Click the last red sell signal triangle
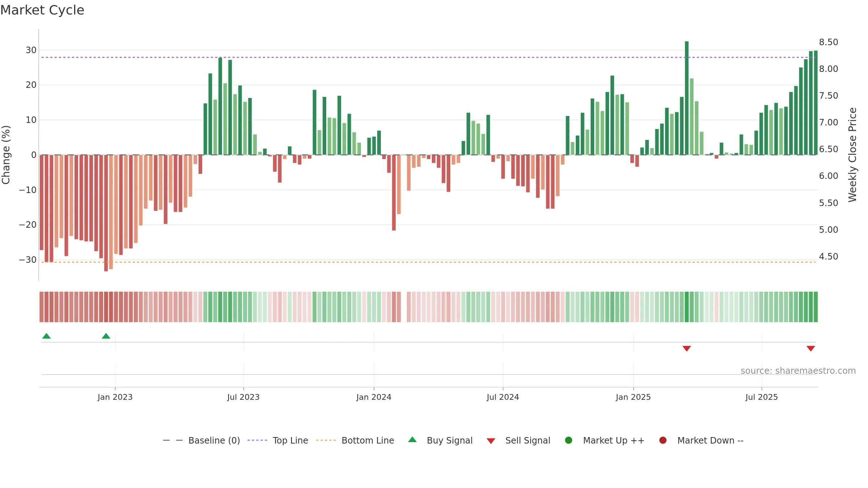This screenshot has width=868, height=488. [x=811, y=348]
